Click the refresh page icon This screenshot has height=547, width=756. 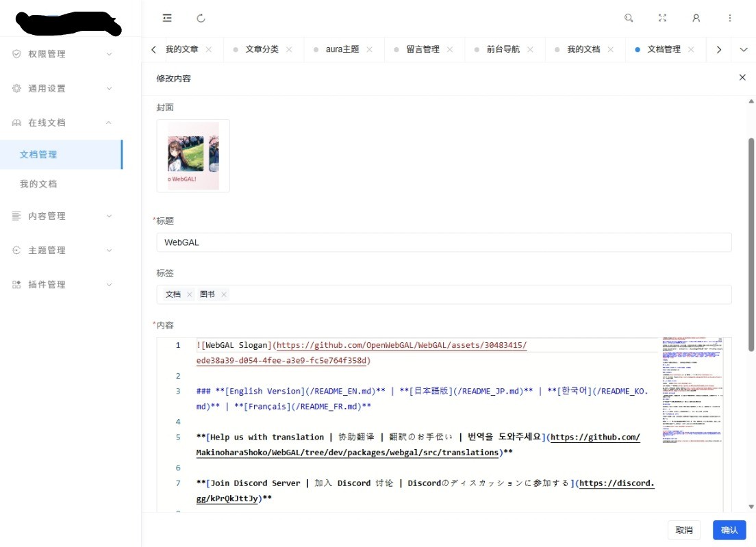(201, 18)
